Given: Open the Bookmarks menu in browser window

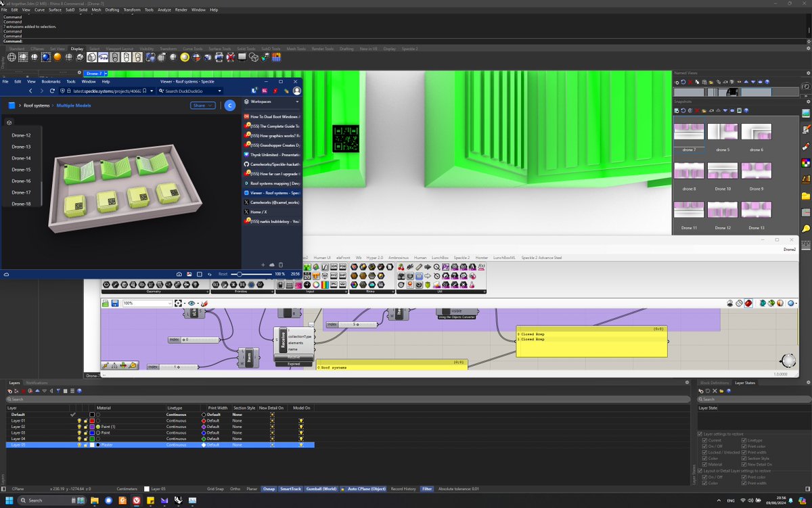Looking at the screenshot, I should pyautogui.click(x=51, y=81).
